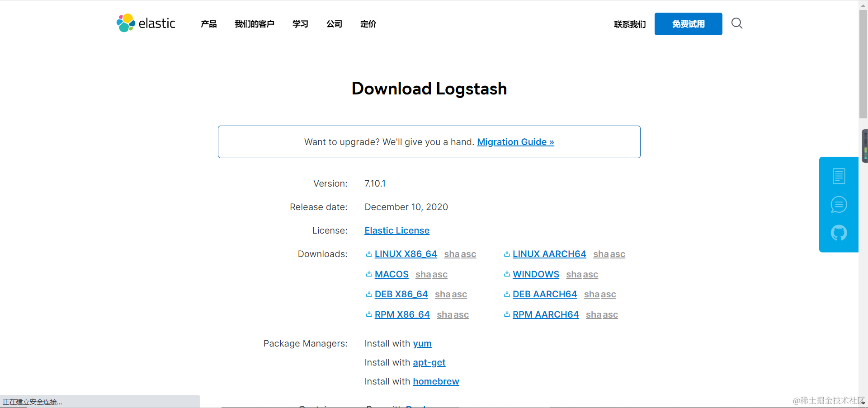Viewport: 868px width, 408px height.
Task: Download the MACOS package
Action: point(392,274)
